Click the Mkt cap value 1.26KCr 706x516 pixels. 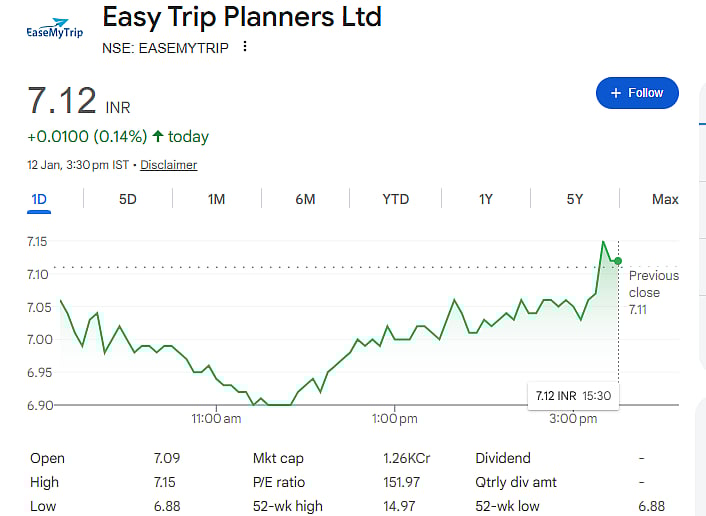tap(407, 458)
